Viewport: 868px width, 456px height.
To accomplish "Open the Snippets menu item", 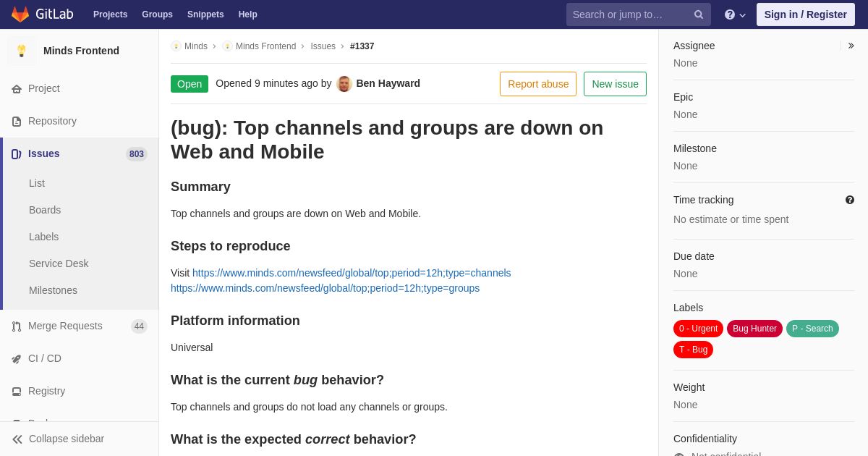I will point(205,14).
